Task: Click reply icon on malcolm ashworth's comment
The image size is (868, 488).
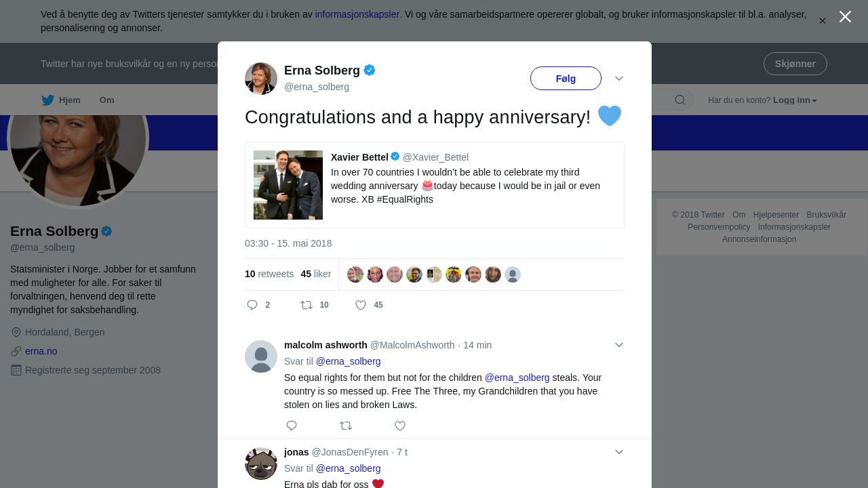Action: (x=292, y=426)
